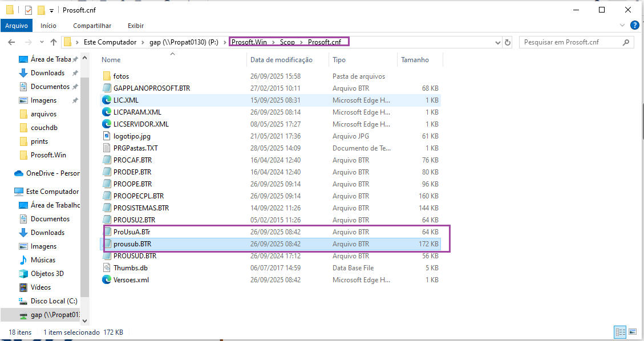Select the ProUsuA.BTr file
Screen dimensions: 644x341
271,232
